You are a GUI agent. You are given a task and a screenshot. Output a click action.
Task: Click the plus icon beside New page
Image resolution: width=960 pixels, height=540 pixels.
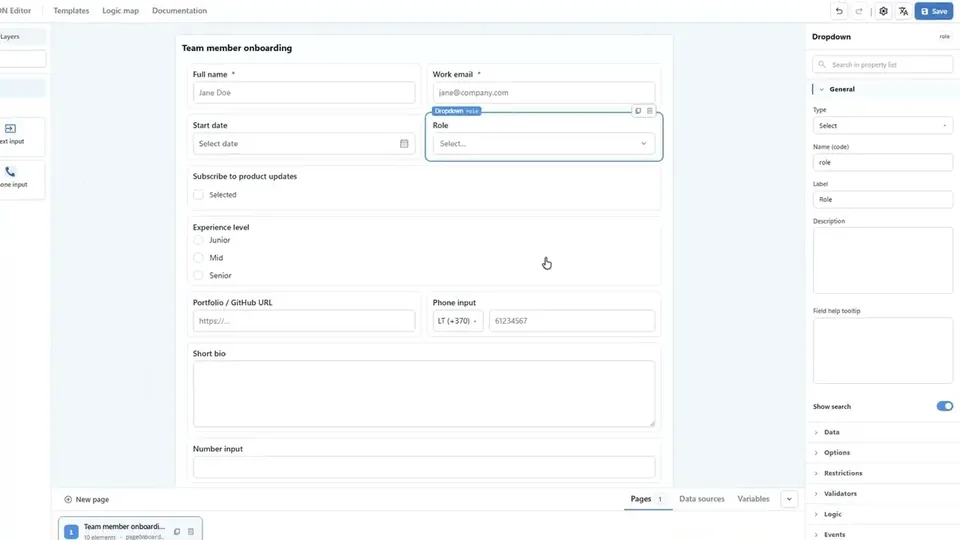coord(68,500)
